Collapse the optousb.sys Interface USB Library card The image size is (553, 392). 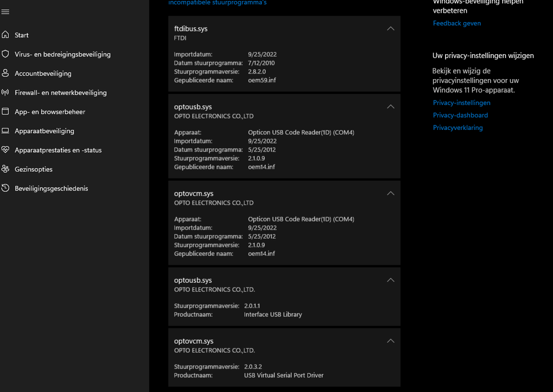coord(390,280)
